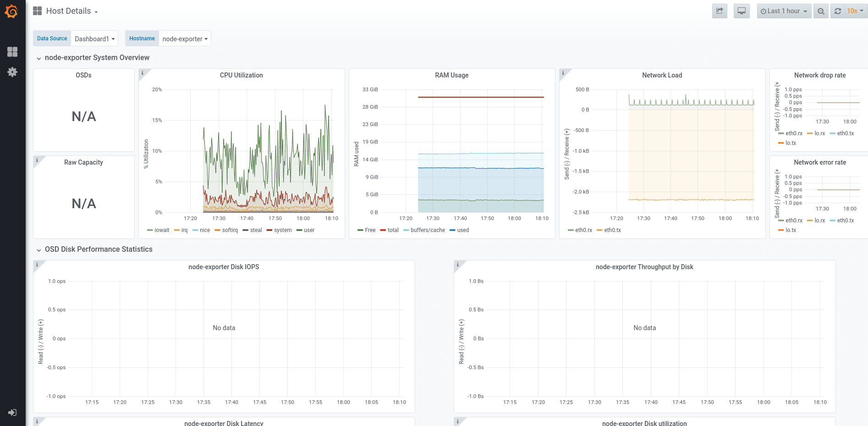
Task: Refresh the dashboard with the refresh icon
Action: 838,11
